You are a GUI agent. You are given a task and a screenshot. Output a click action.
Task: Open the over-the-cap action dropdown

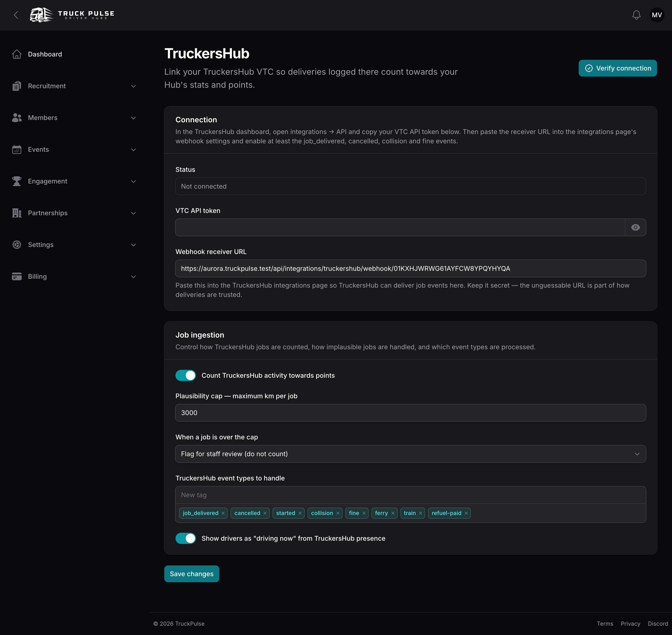[x=410, y=454]
